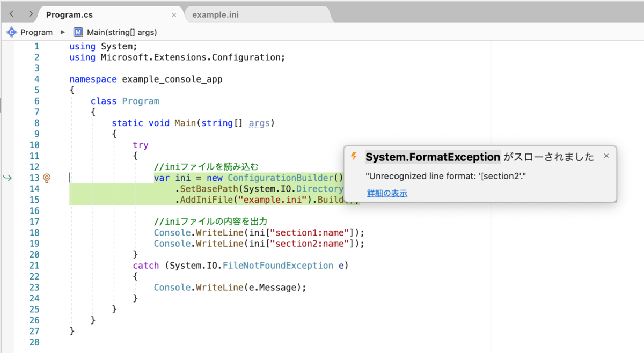Click the Unrecognized line format message
The image size is (644, 353).
click(x=445, y=176)
